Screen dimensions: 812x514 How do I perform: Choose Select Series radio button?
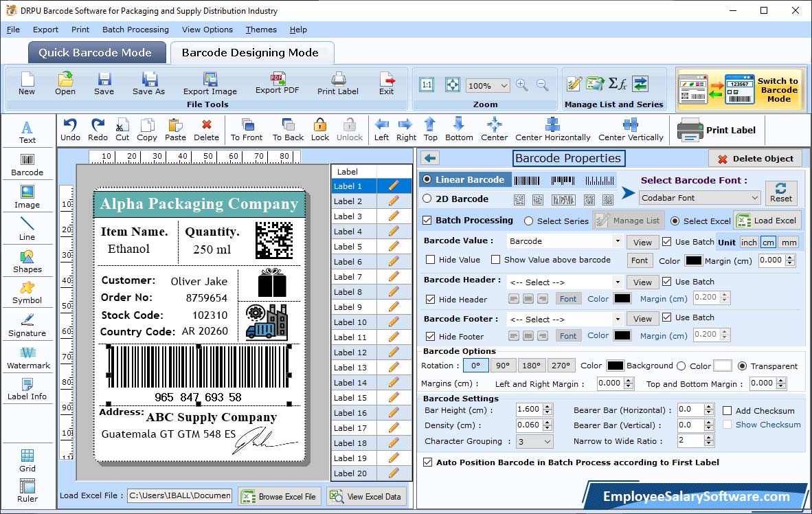[x=528, y=221]
